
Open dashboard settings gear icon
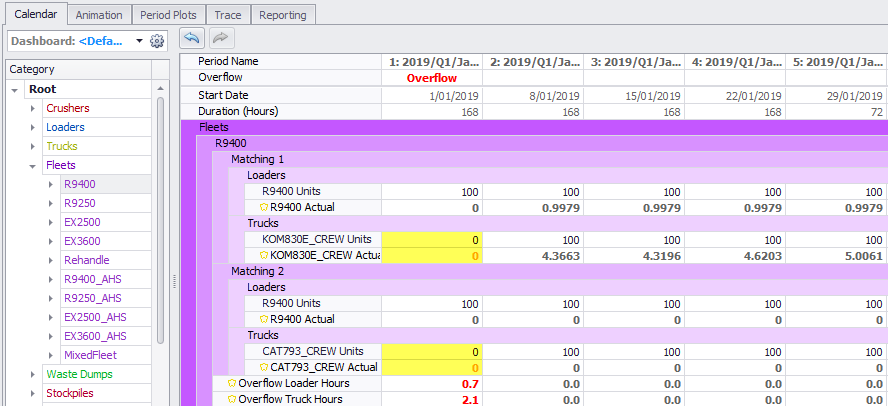coord(156,41)
